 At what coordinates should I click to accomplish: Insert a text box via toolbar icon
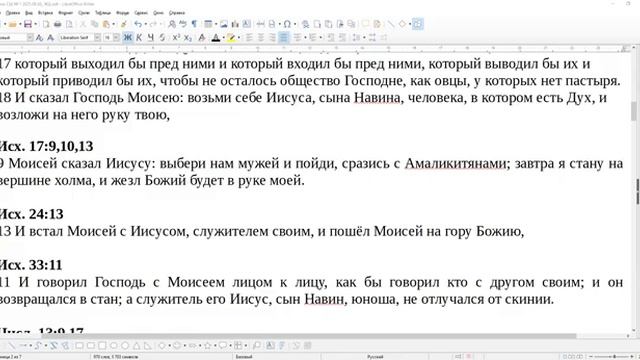(247, 24)
